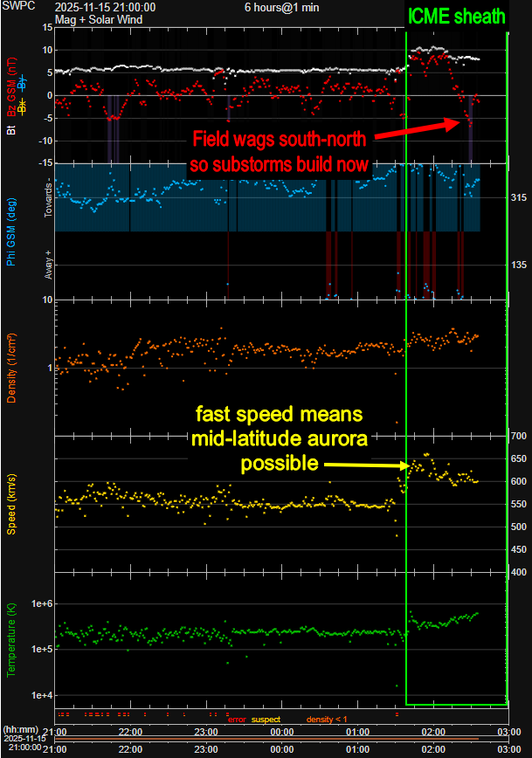The width and height of the screenshot is (532, 758).
Task: Click the 'Speed (km/s)' axis label
Action: pyautogui.click(x=11, y=504)
